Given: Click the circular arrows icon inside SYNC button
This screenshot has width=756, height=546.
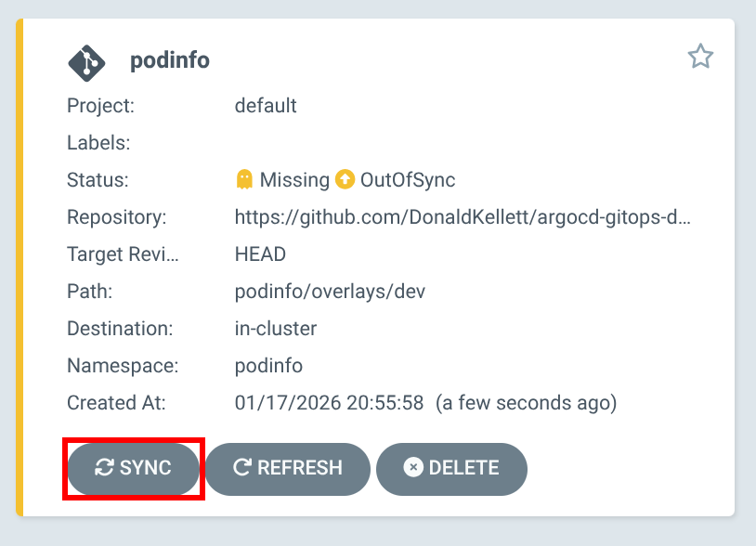Looking at the screenshot, I should coord(105,469).
